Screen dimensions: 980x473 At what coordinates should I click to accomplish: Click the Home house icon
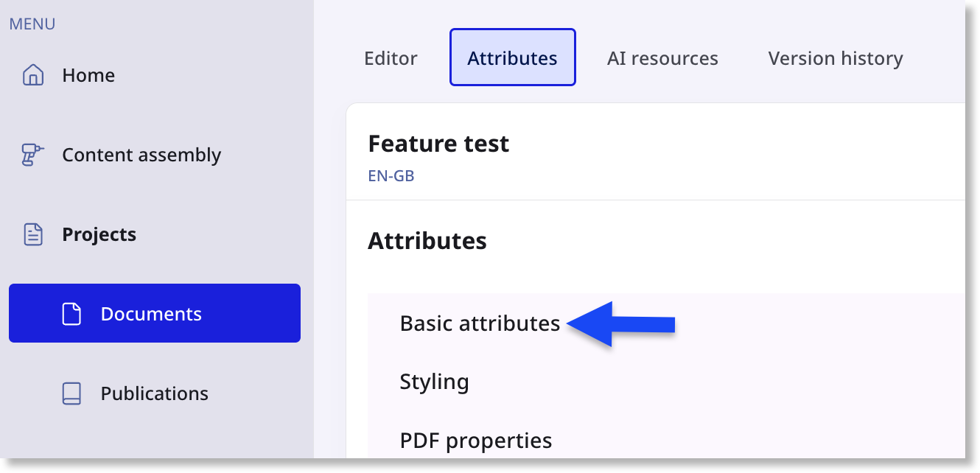click(33, 75)
